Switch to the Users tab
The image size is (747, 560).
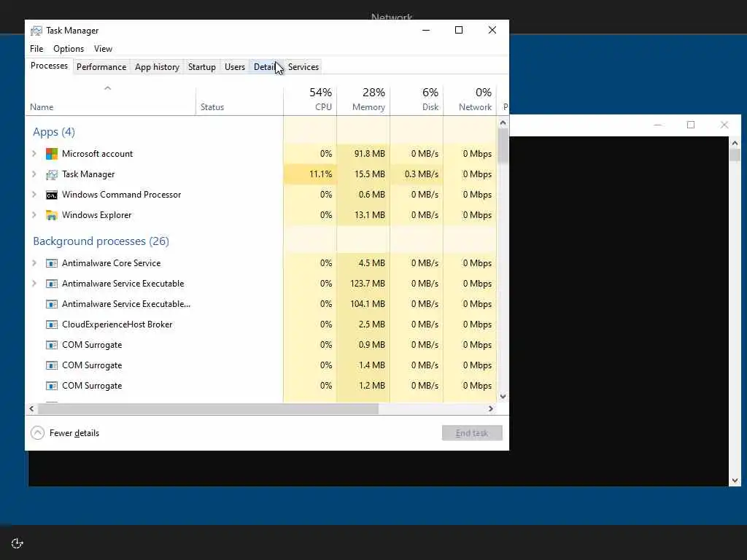click(x=235, y=67)
